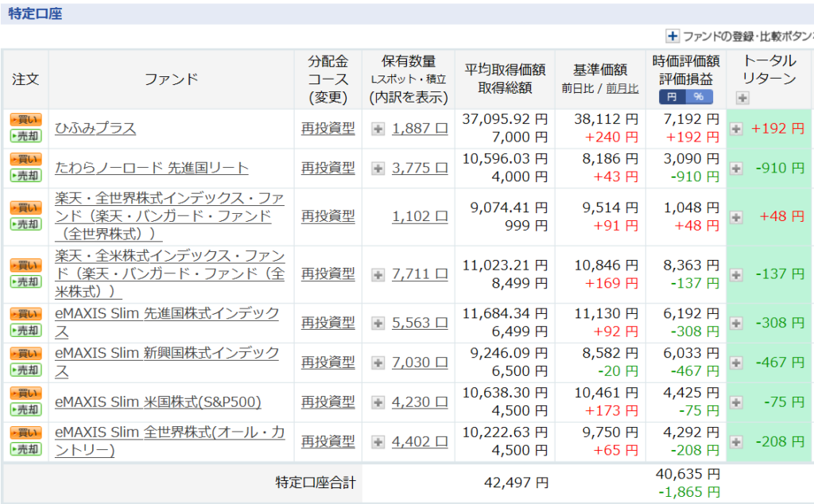Image resolution: width=814 pixels, height=504 pixels.
Task: Click the 1,887 口 holdings quantity link
Action: (420, 128)
